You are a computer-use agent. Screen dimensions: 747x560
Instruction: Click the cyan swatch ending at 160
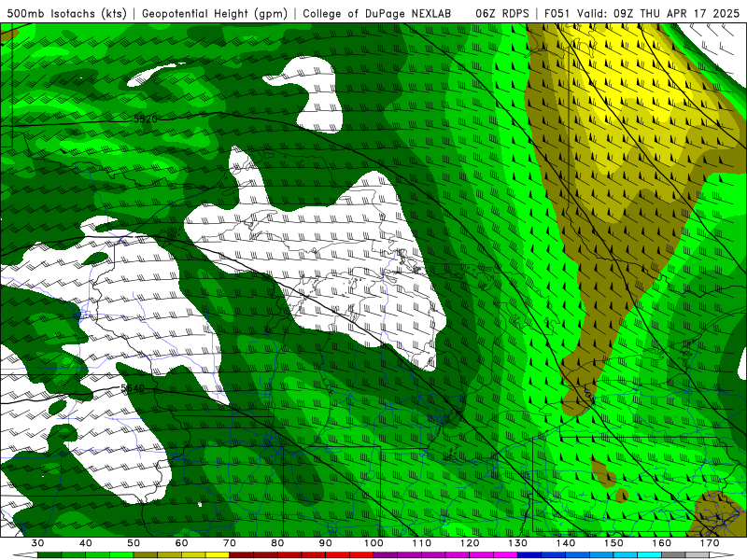650,555
